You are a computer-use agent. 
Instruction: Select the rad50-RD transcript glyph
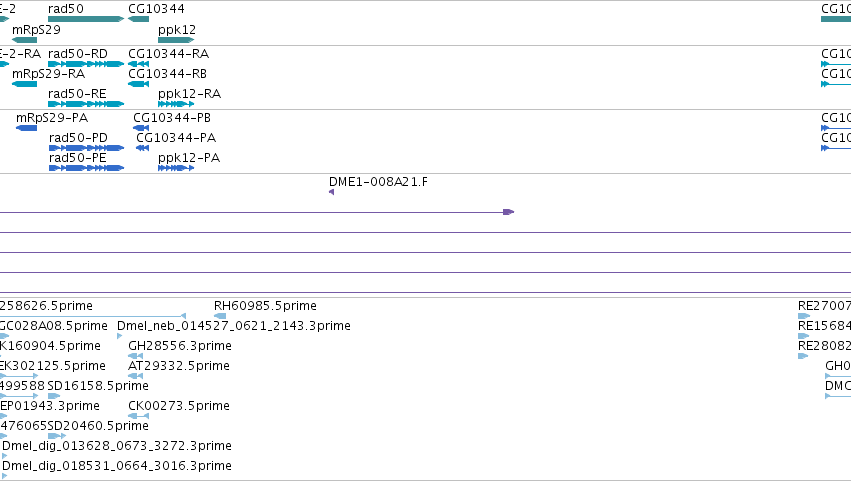[x=86, y=64]
